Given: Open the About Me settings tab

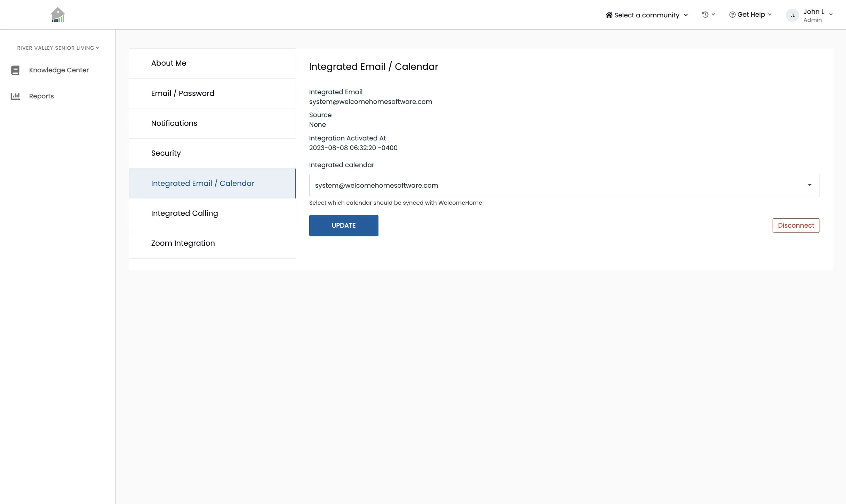Looking at the screenshot, I should [x=169, y=63].
